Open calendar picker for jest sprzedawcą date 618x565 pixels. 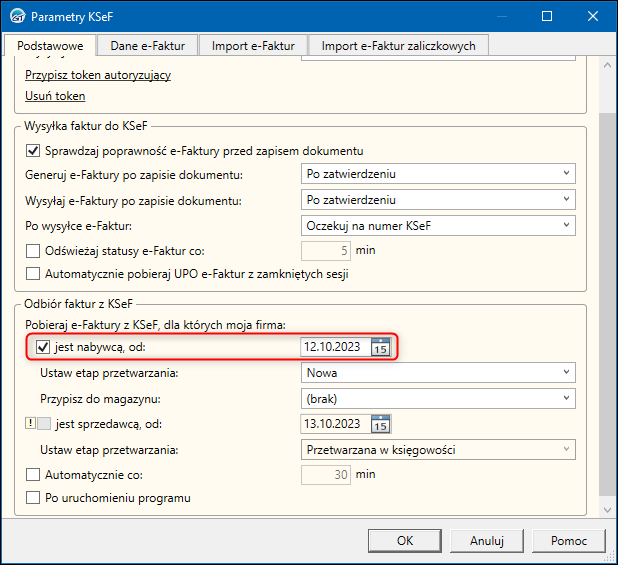click(380, 424)
